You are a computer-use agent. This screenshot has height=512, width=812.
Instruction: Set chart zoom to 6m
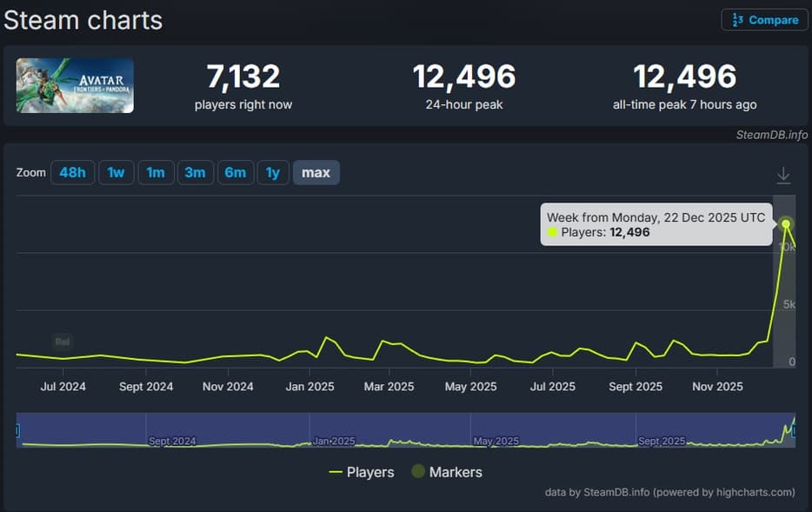[235, 172]
